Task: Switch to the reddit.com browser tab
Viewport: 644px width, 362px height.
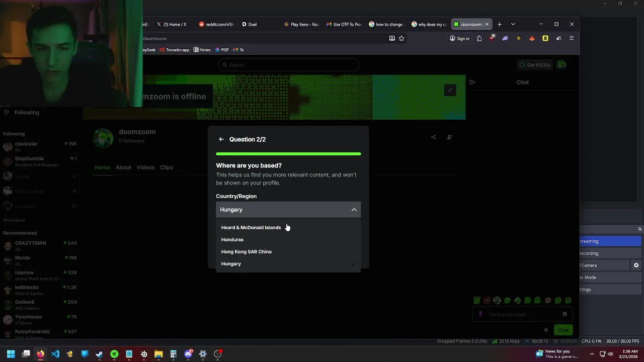Action: [216, 24]
